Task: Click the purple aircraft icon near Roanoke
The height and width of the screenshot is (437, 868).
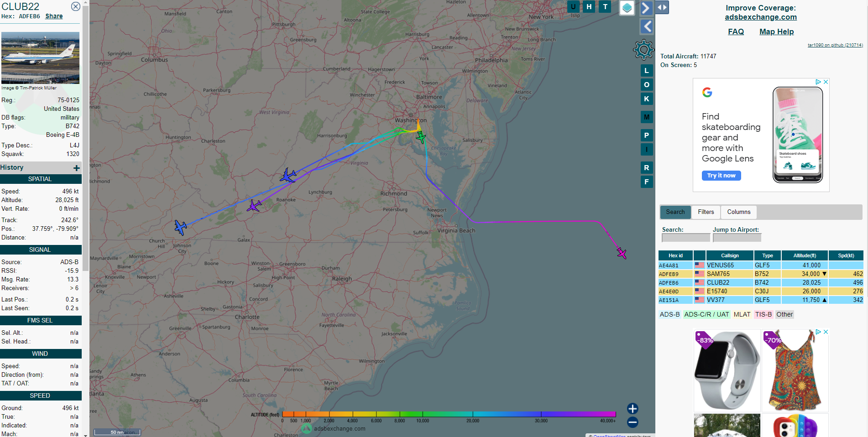Action: pyautogui.click(x=254, y=206)
